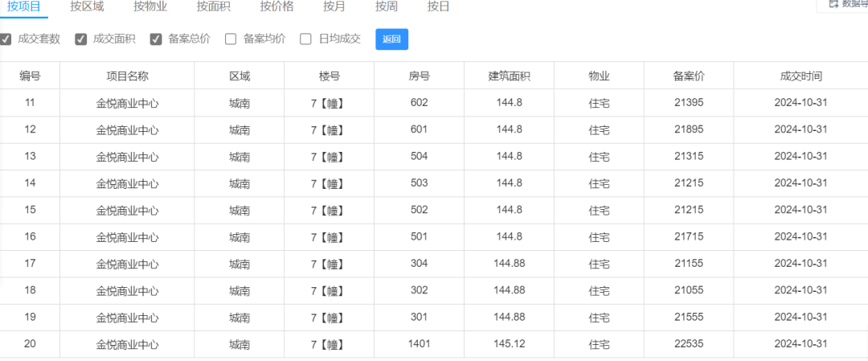This screenshot has width=868, height=361.
Task: Click the 建筑面积 column header
Action: point(510,76)
